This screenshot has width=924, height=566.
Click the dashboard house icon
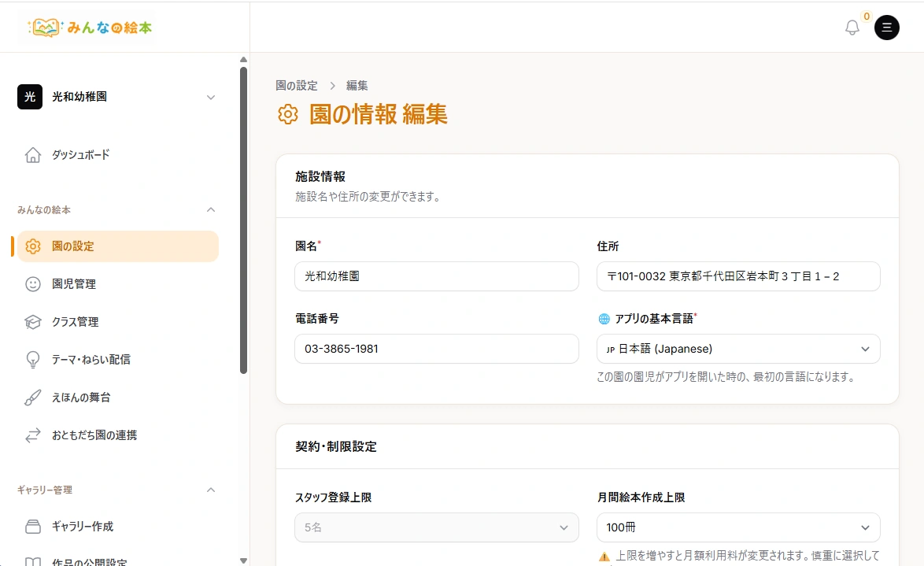(33, 155)
